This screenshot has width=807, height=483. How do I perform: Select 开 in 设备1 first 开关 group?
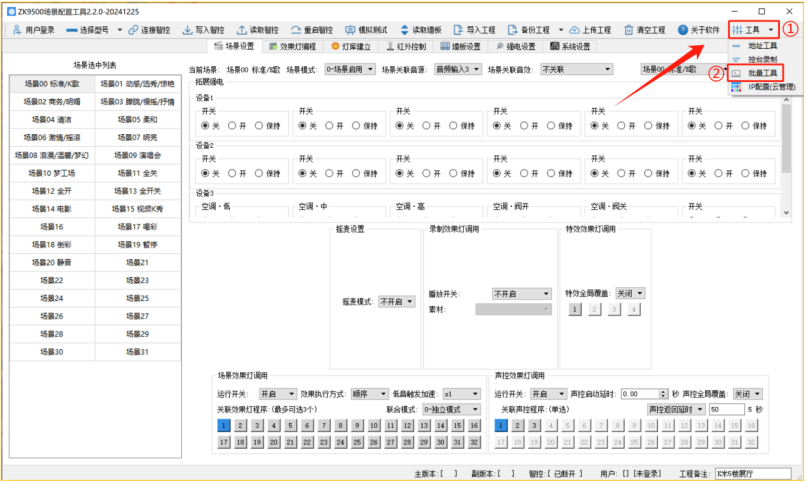click(237, 126)
